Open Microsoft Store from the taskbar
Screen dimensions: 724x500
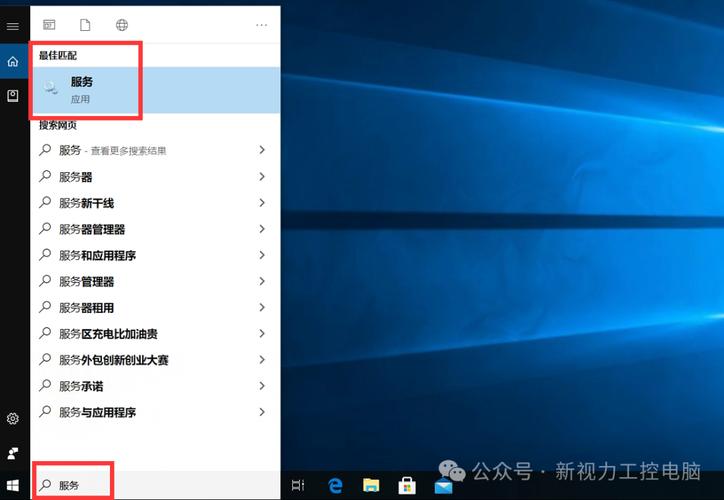407,485
